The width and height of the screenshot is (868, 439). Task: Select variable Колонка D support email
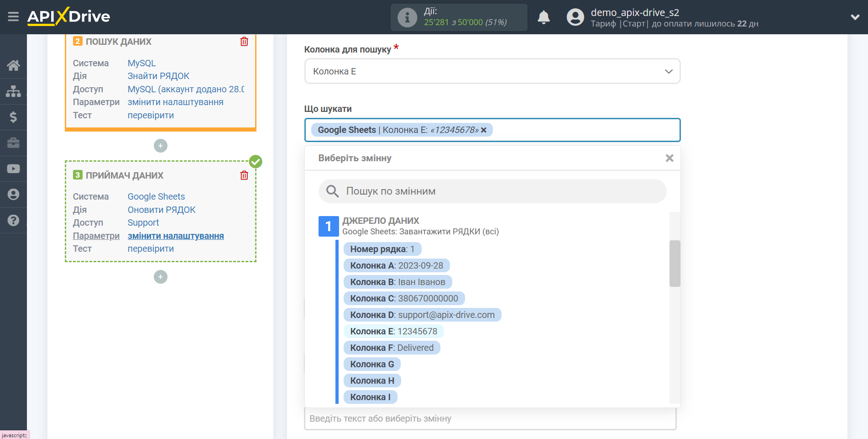point(422,315)
